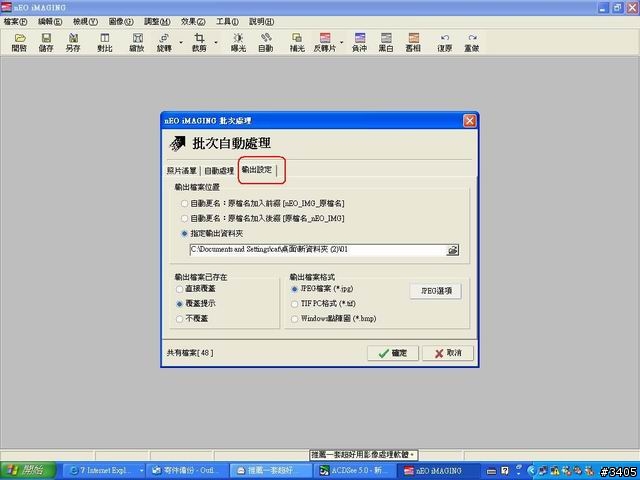Screen dimensions: 640x480
Task: Expand the 旋轉 rotate dropdown arrow
Action: click(181, 42)
